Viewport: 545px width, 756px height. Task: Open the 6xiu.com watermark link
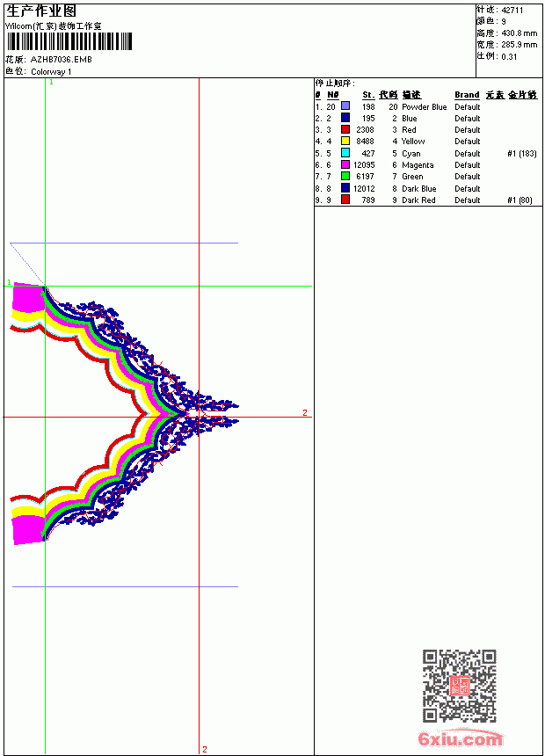(x=461, y=738)
